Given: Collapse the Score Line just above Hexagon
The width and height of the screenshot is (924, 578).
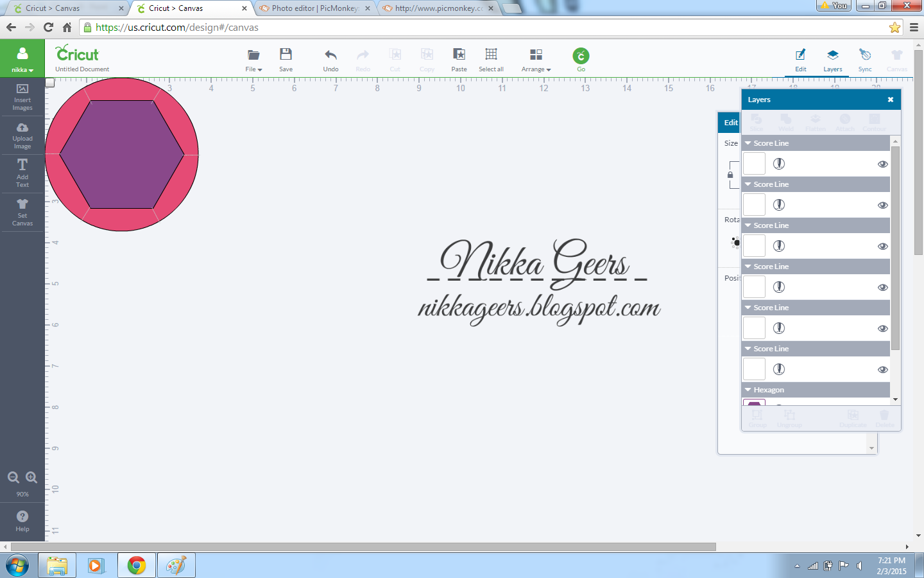Looking at the screenshot, I should (x=748, y=349).
